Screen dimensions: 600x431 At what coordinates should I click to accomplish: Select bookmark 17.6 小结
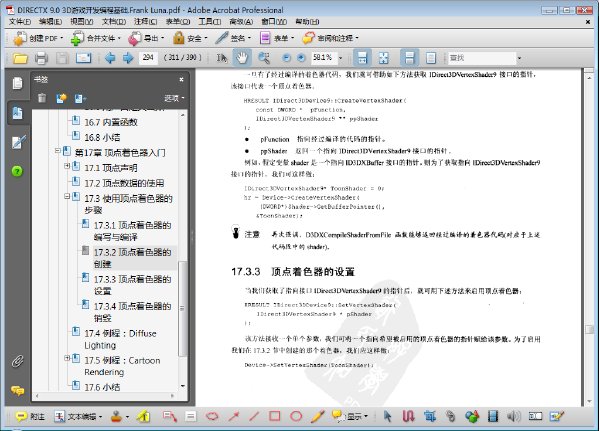[x=102, y=387]
